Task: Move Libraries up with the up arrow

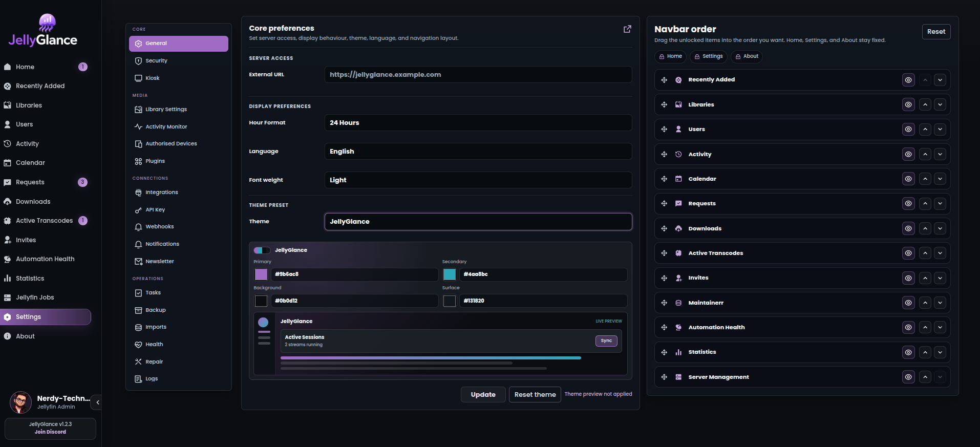Action: [x=925, y=104]
